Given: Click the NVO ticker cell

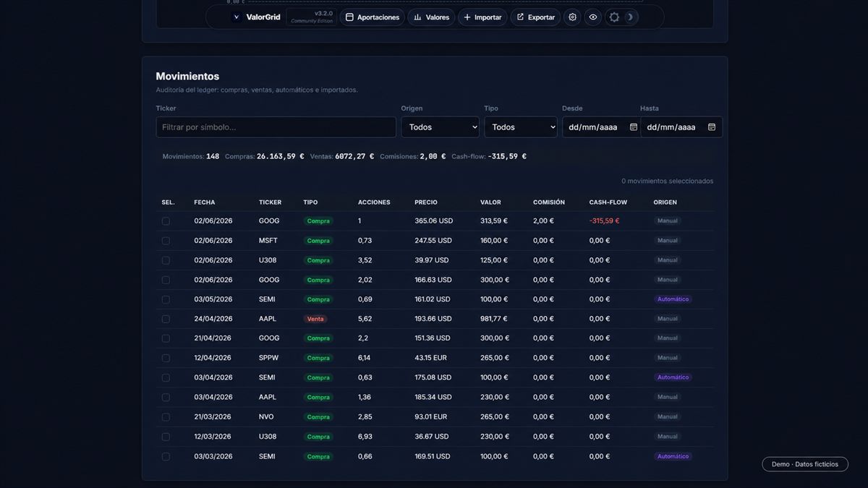Looking at the screenshot, I should 266,417.
